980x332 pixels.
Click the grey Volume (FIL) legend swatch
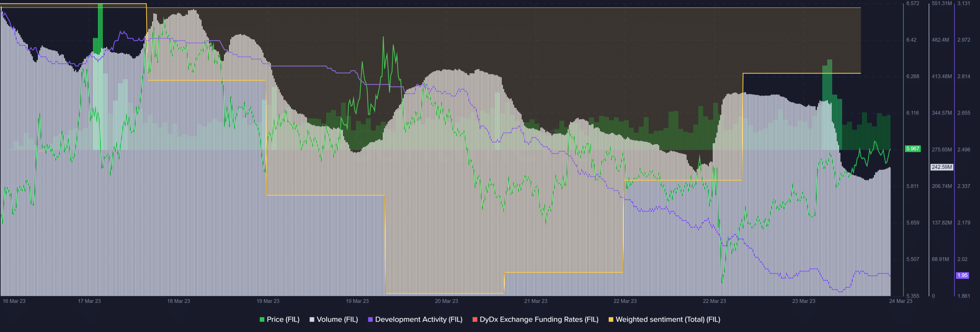pos(312,319)
